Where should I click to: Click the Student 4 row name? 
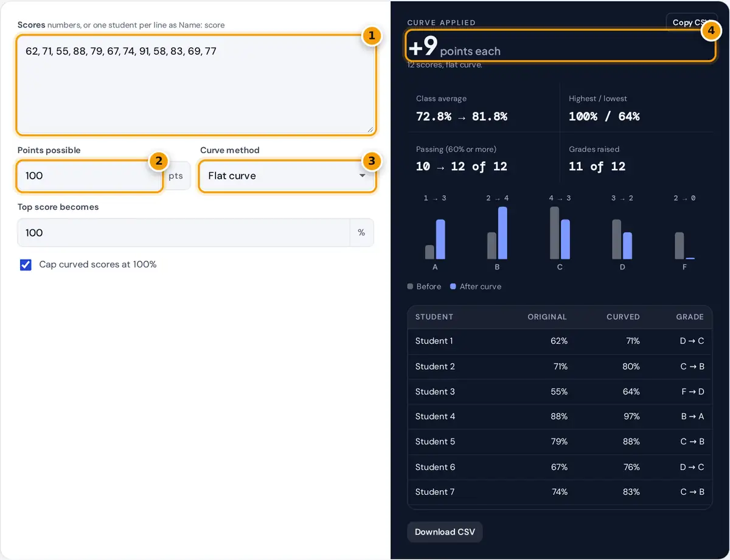[x=435, y=417]
